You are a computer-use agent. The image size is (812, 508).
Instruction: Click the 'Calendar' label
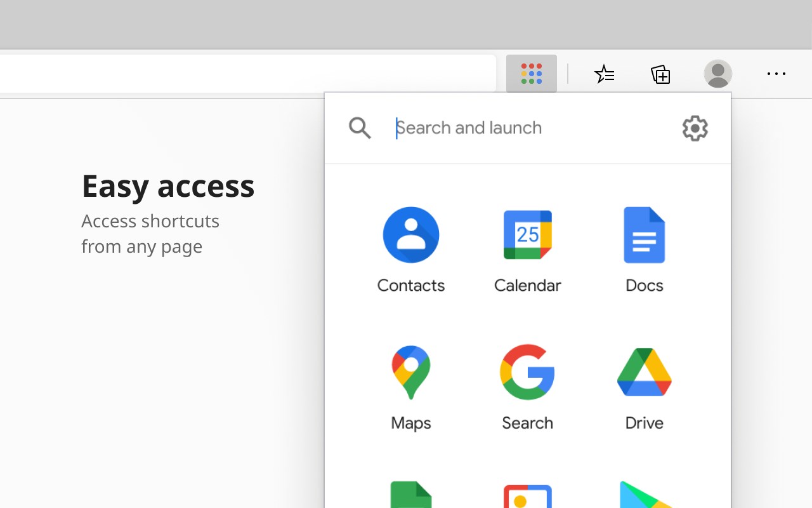(528, 286)
